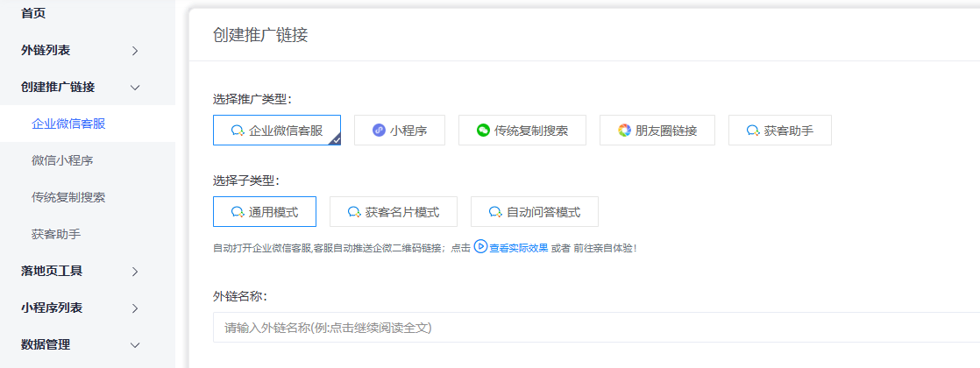Click the 自动问答模式 chat icon
The width and height of the screenshot is (980, 368).
click(495, 212)
